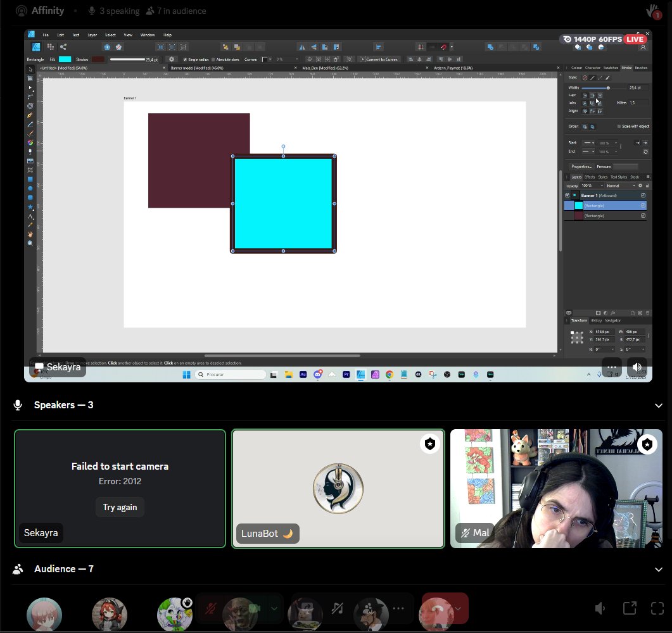Open the blend mode Normal dropdown
Viewport: 672px width, 633px height.
pyautogui.click(x=620, y=185)
